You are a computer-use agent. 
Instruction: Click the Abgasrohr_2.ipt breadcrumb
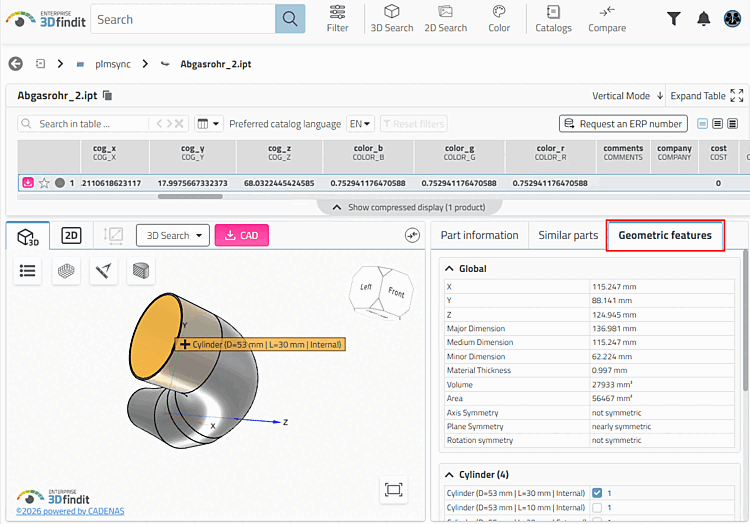click(215, 64)
